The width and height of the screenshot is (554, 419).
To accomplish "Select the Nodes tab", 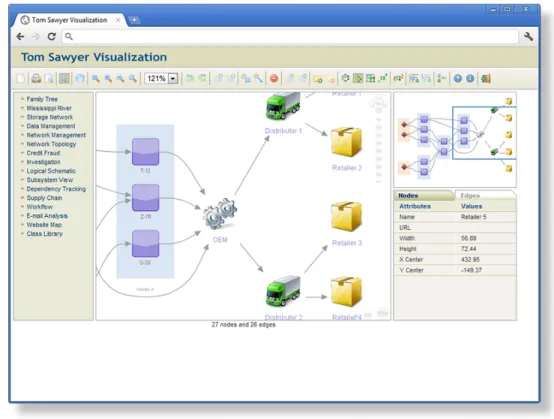I will 408,195.
